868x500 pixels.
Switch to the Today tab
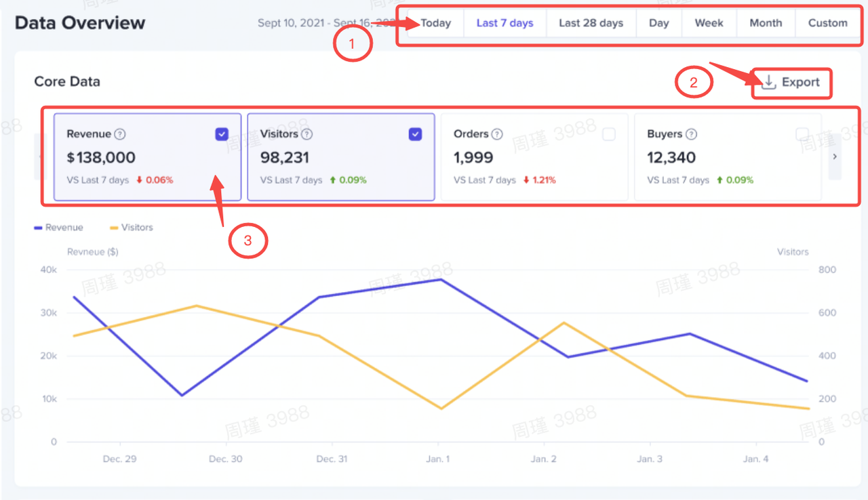435,23
